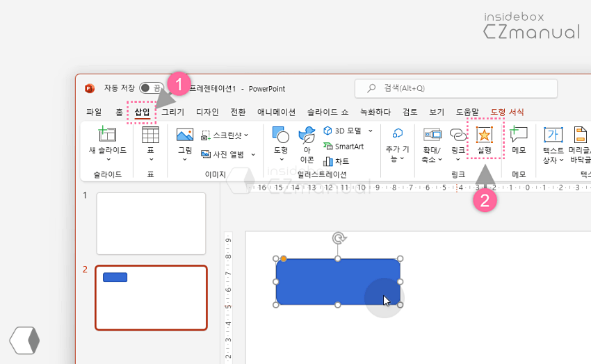
Task: Open the Shape Format (도형 서식) tab
Action: [507, 112]
